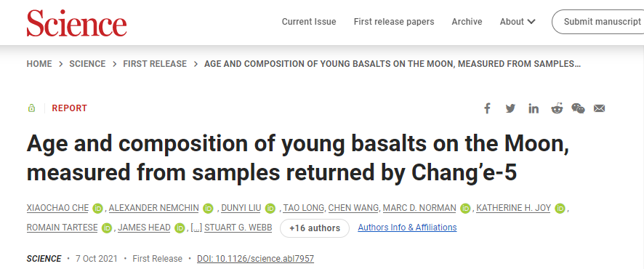
Task: Expand hidden authors via [...] ellipsis
Action: [x=197, y=228]
